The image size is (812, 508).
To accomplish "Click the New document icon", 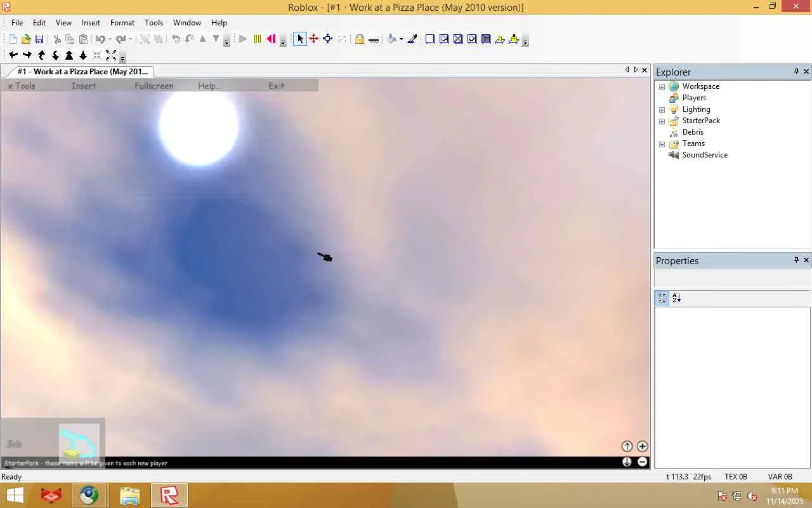I will pyautogui.click(x=13, y=39).
